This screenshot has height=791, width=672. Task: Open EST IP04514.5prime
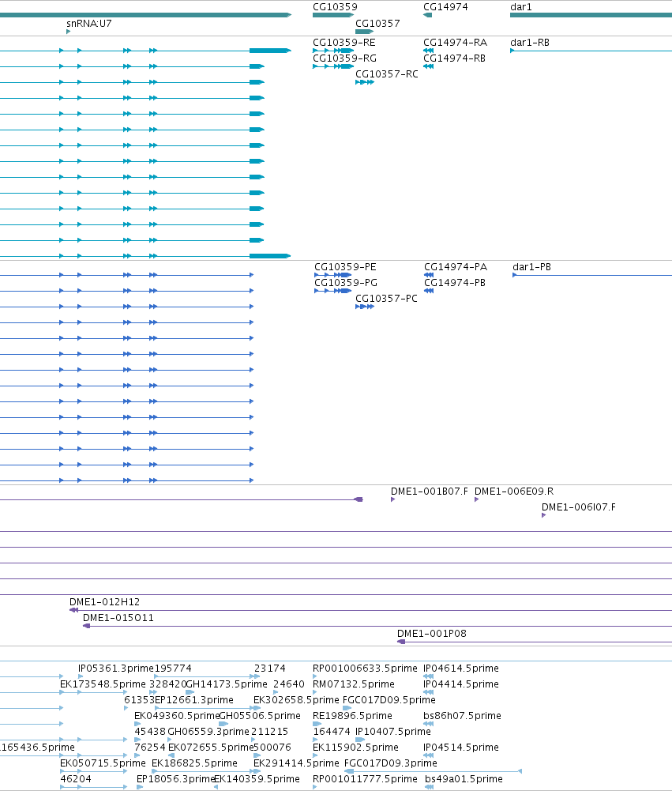(x=461, y=748)
